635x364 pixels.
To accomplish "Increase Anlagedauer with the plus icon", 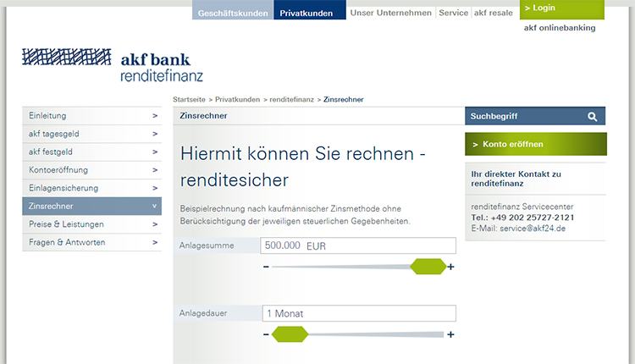I will tap(450, 334).
